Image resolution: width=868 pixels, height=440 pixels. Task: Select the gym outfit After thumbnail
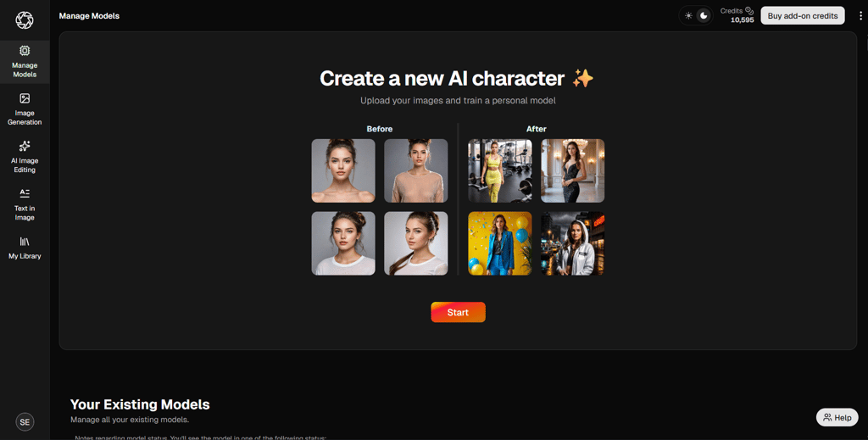point(500,170)
